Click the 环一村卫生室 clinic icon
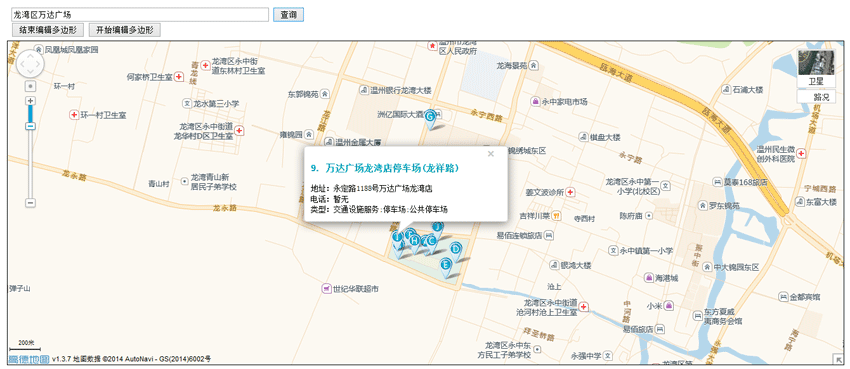The height and width of the screenshot is (369, 850). tap(74, 115)
